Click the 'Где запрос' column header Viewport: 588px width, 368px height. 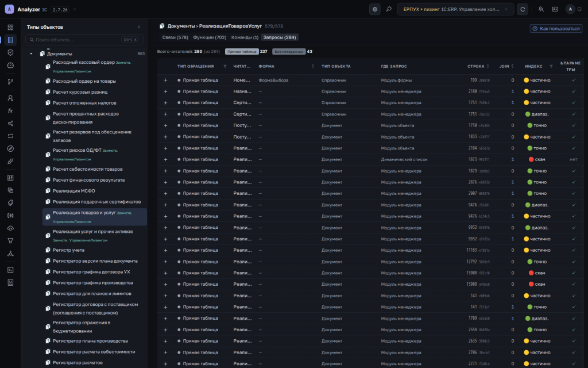coord(394,67)
